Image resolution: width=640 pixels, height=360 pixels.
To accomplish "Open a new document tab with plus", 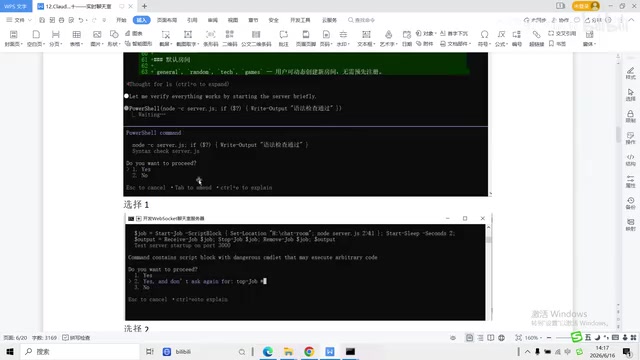I will 144,6.
